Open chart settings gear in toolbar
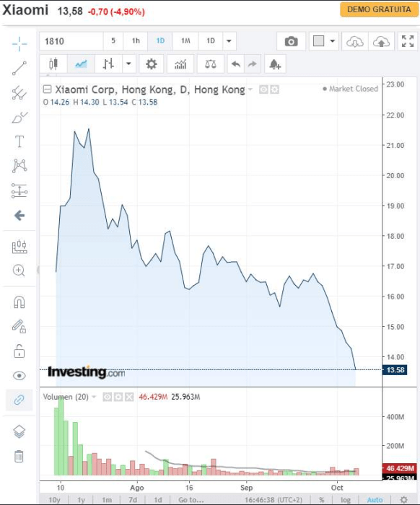 (151, 64)
